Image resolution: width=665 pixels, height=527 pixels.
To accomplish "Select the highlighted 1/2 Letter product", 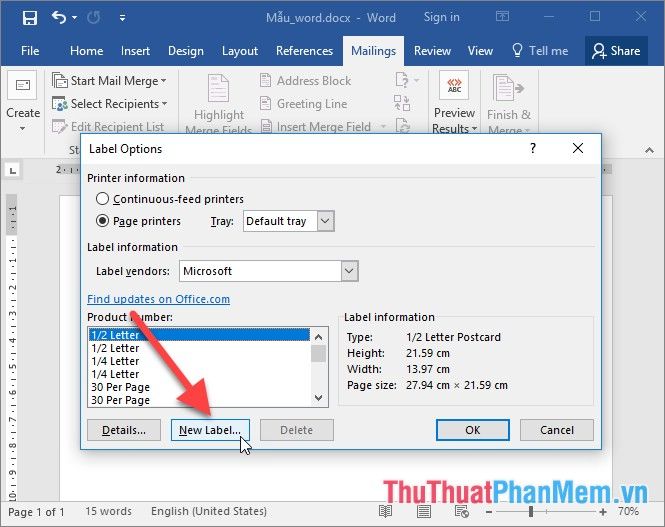I will (199, 335).
